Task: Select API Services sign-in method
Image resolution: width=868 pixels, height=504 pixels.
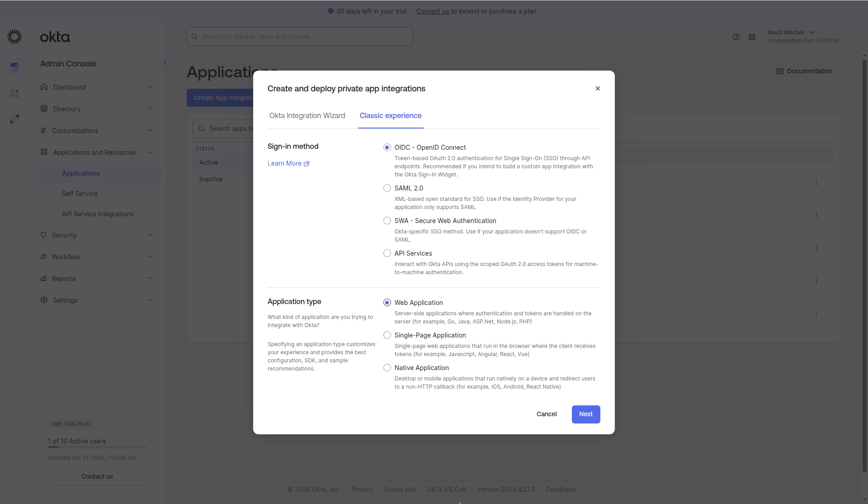Action: pos(387,253)
